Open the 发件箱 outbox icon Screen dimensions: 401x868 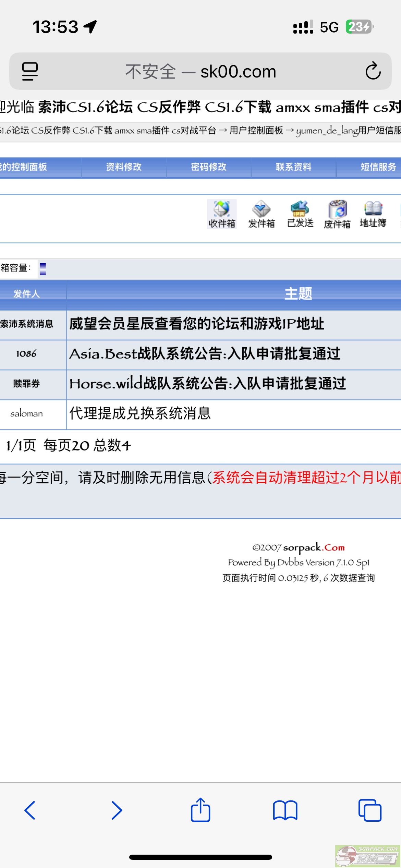pos(261,214)
